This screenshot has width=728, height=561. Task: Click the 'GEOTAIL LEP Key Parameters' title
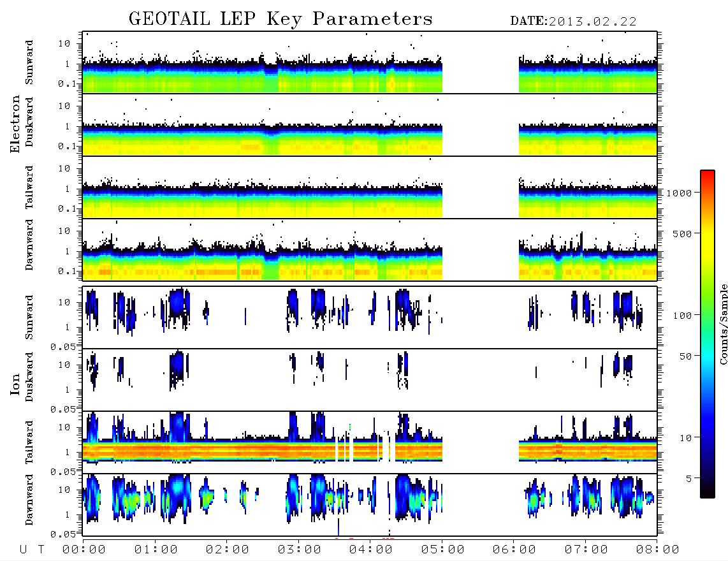pyautogui.click(x=280, y=20)
